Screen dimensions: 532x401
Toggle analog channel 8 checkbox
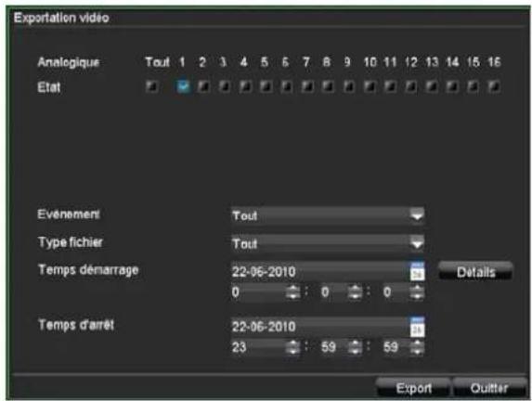(x=328, y=86)
